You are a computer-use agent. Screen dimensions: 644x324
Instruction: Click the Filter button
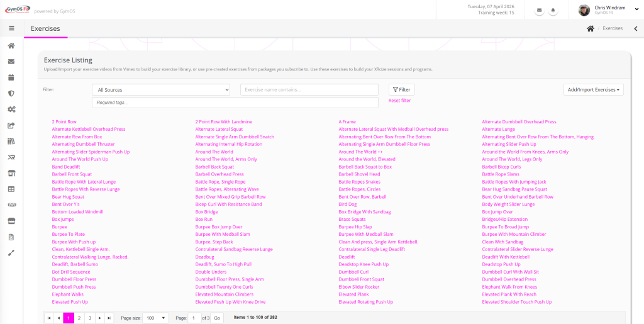tap(401, 90)
